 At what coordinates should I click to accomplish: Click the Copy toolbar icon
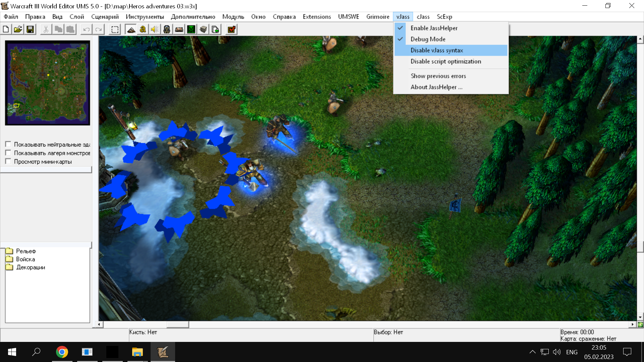[58, 29]
